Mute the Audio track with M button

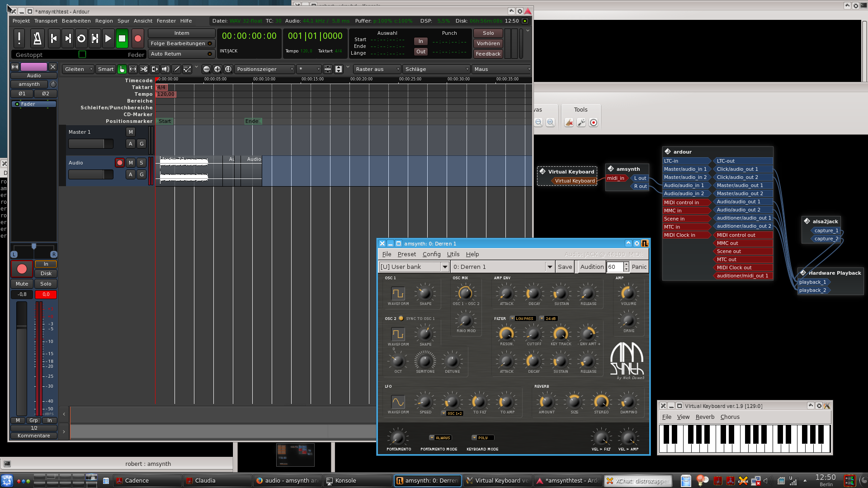[x=131, y=163]
